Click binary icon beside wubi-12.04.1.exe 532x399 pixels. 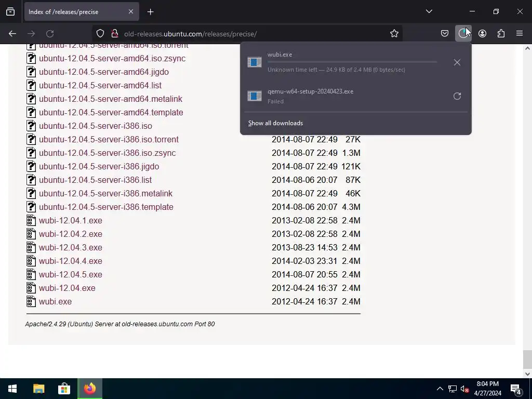31,220
